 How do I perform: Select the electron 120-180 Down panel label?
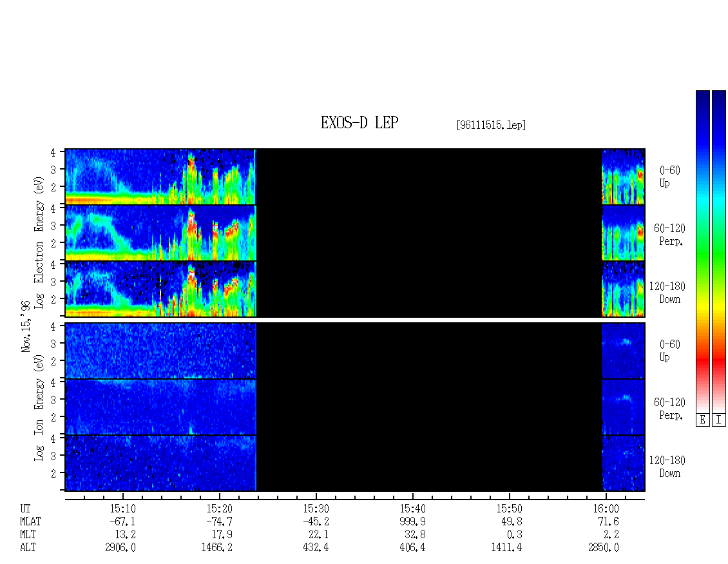coord(667,293)
